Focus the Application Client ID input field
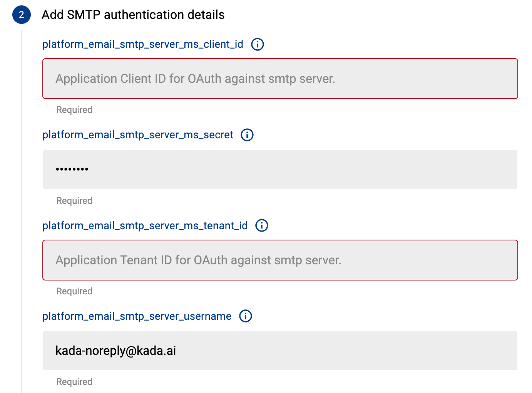The image size is (532, 393). (x=280, y=79)
